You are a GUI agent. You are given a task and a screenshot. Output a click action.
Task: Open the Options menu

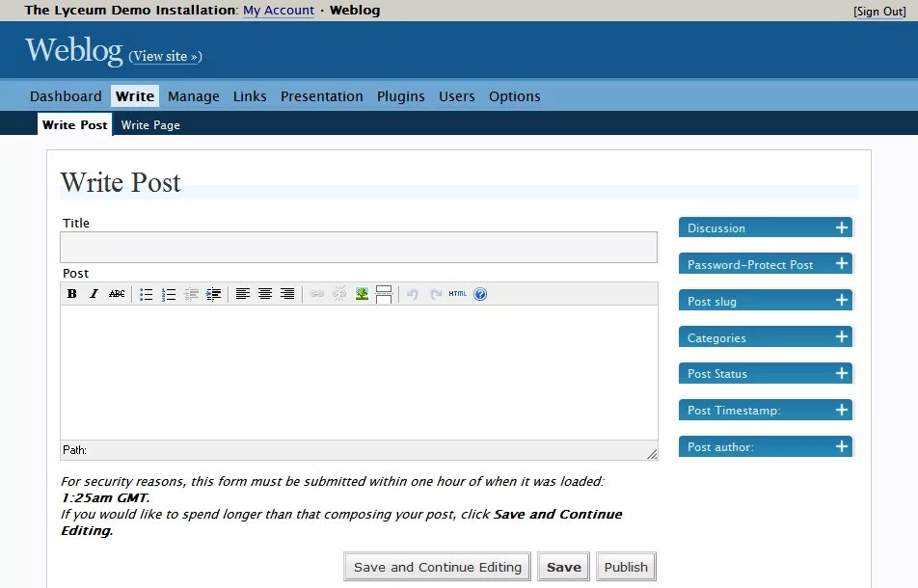[515, 96]
